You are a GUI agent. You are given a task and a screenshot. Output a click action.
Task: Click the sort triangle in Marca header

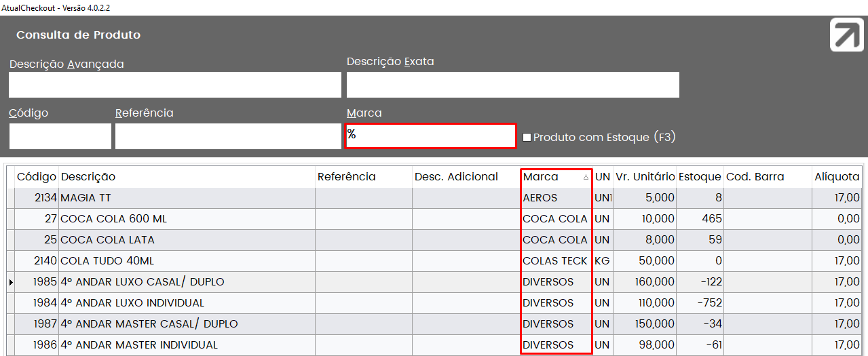point(586,177)
